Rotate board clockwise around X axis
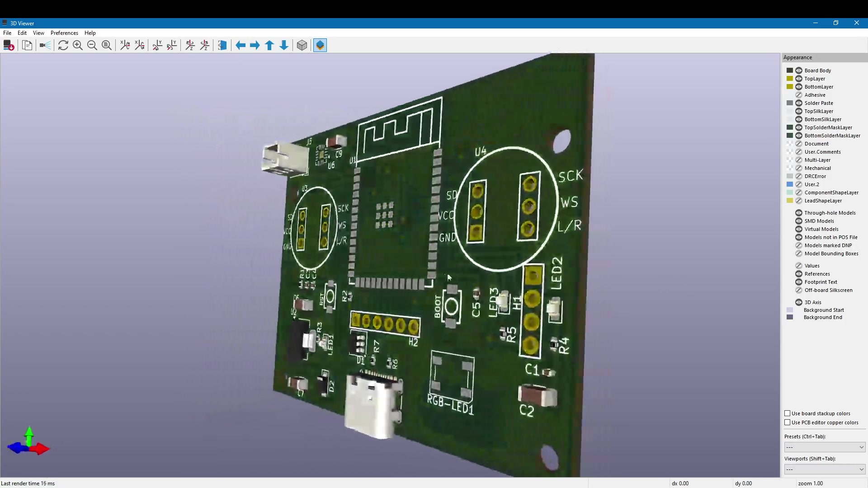This screenshot has height=488, width=868. pyautogui.click(x=125, y=45)
